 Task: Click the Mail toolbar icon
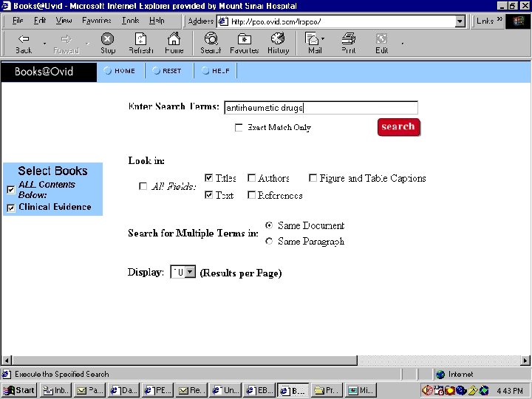coord(315,44)
